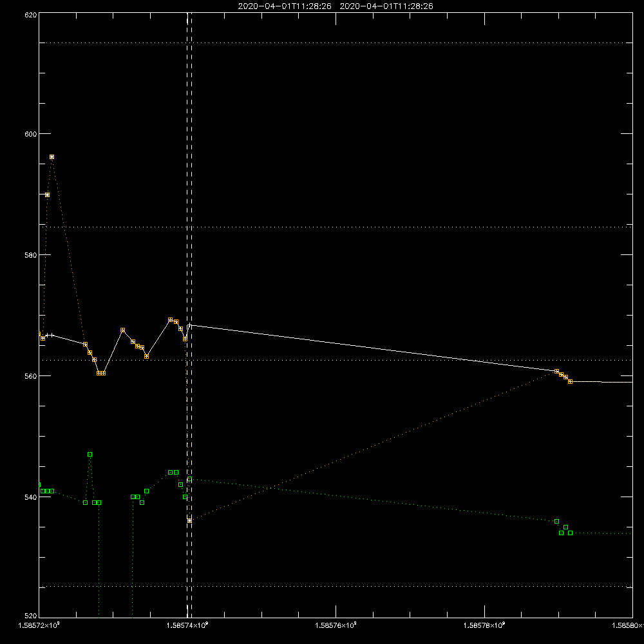Select the highest green square marker near 547
The image size is (644, 644).
click(x=90, y=454)
